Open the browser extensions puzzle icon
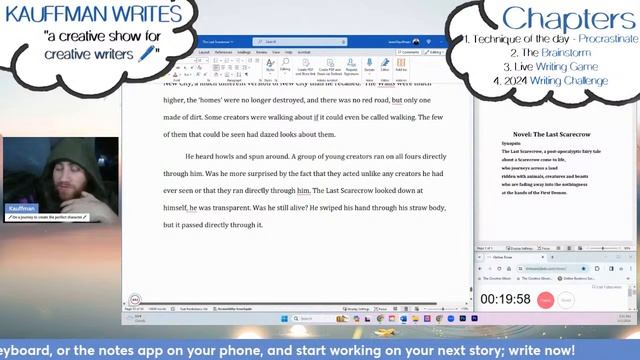Screen dimensions: 640x360 pyautogui.click(x=597, y=269)
